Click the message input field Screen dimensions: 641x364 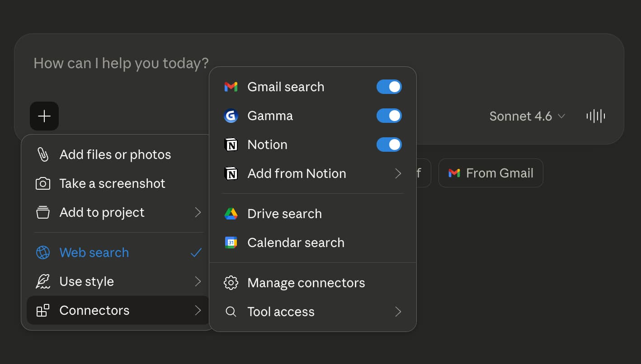click(x=121, y=63)
